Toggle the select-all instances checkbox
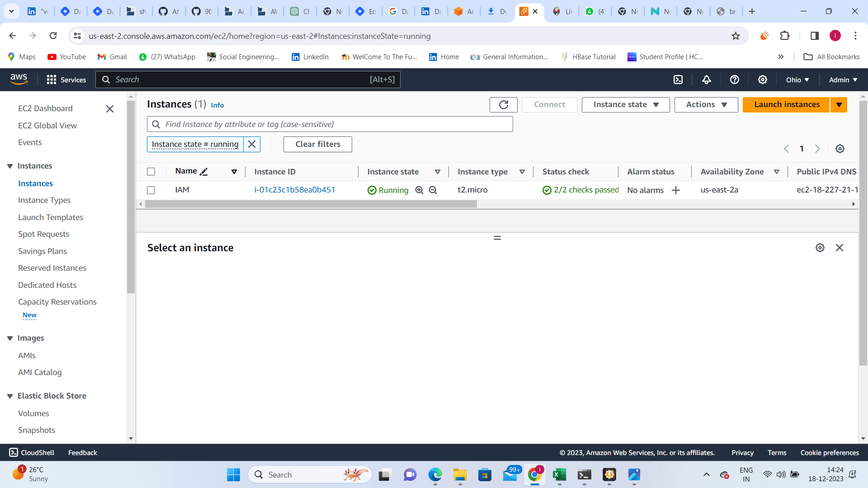Viewport: 868px width, 488px height. (x=151, y=172)
